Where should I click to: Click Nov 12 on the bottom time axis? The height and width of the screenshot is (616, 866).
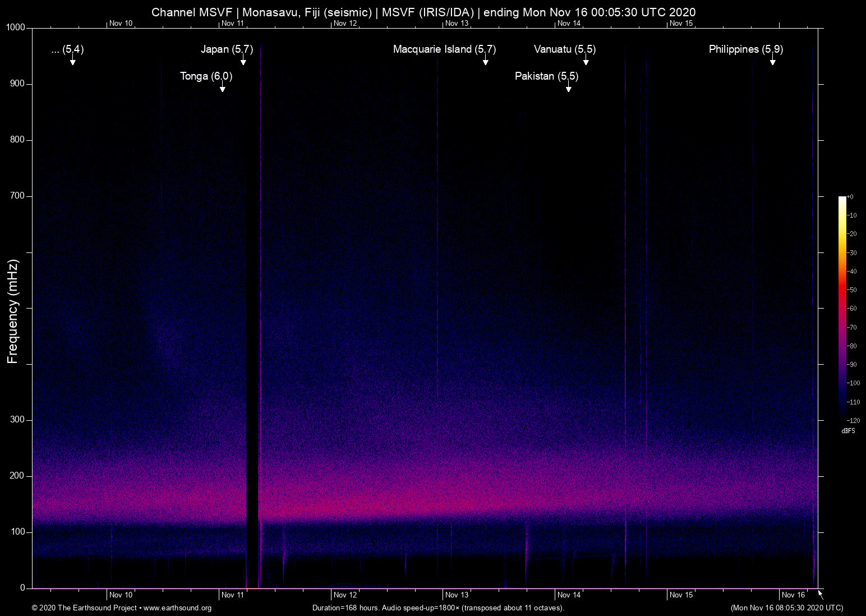(x=345, y=595)
